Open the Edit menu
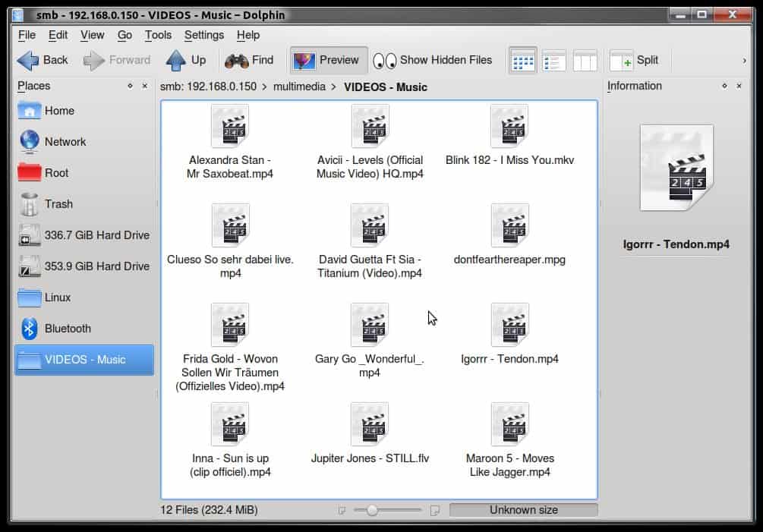This screenshot has width=763, height=532. tap(58, 35)
